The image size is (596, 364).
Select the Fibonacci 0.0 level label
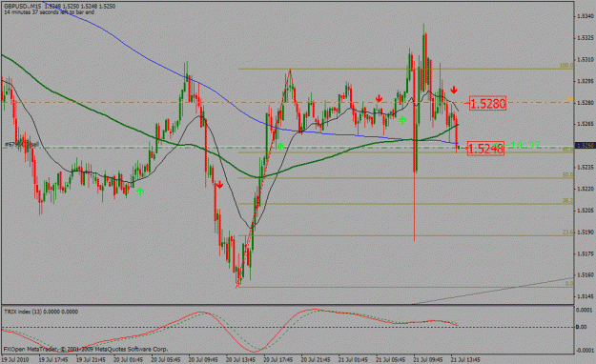[569, 283]
